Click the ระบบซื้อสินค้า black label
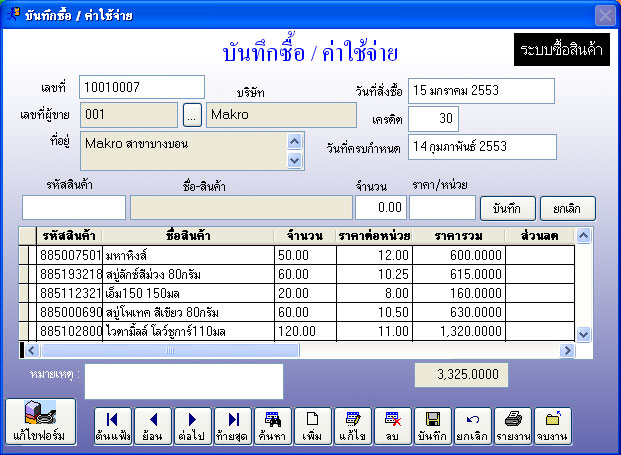The height and width of the screenshot is (455, 621). tap(562, 49)
